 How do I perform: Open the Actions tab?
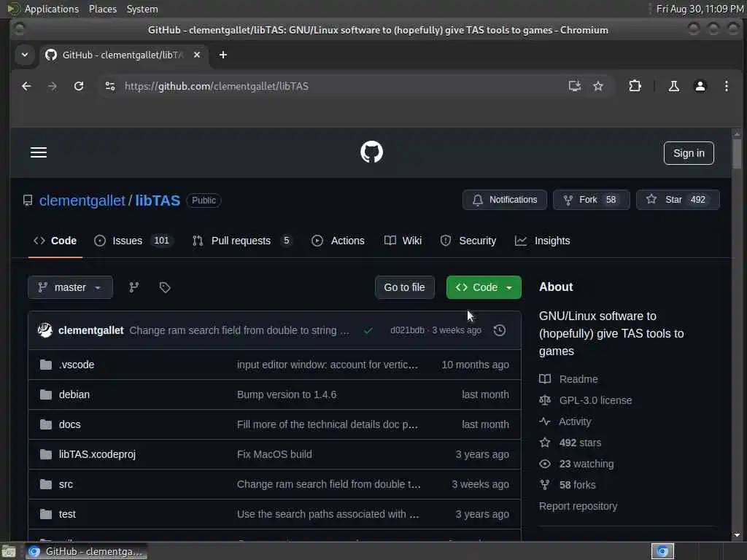tap(338, 241)
